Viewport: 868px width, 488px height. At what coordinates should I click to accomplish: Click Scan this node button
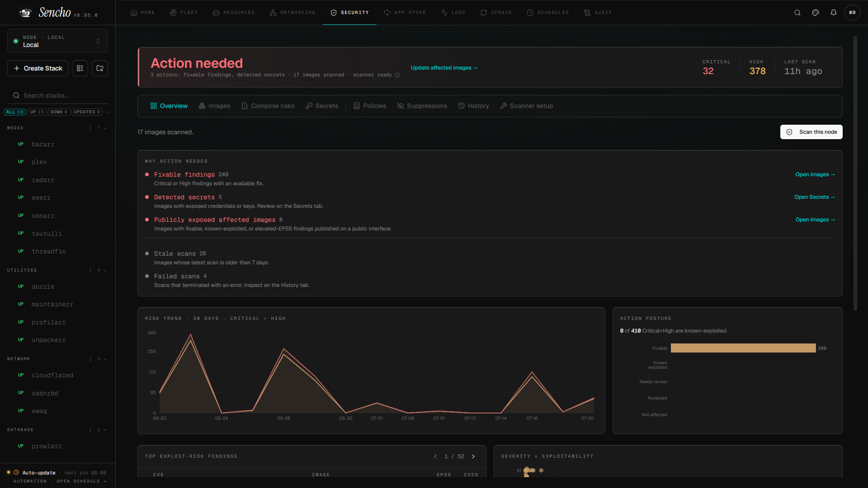click(x=811, y=132)
